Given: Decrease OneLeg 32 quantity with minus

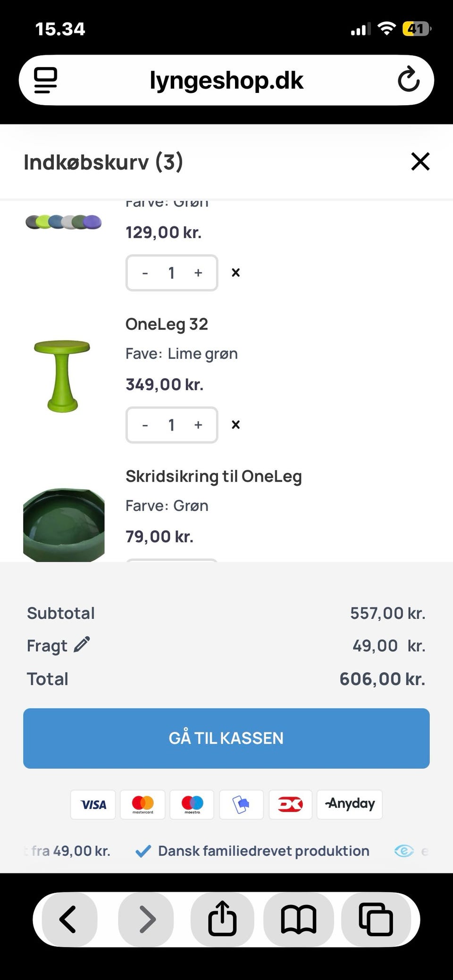Looking at the screenshot, I should click(145, 425).
